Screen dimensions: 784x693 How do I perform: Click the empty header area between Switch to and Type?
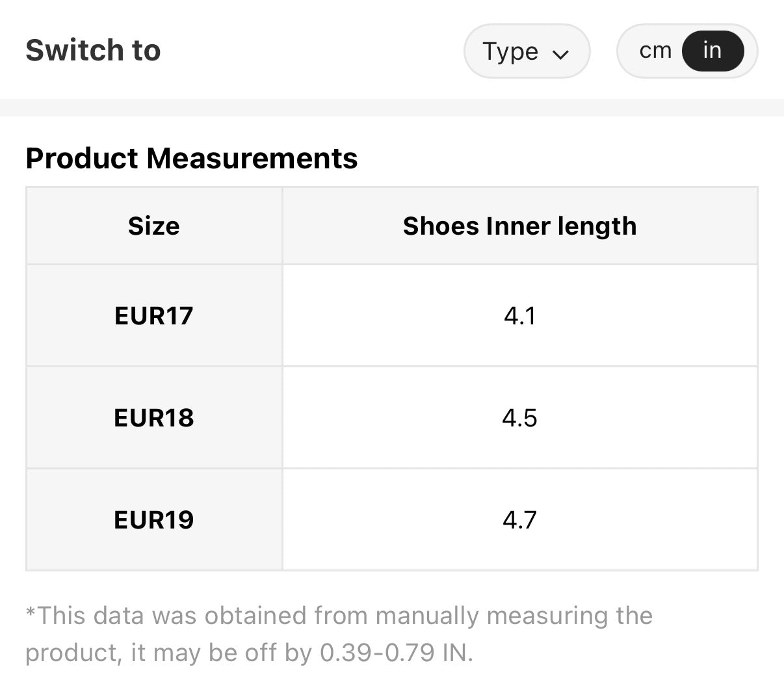pyautogui.click(x=312, y=51)
